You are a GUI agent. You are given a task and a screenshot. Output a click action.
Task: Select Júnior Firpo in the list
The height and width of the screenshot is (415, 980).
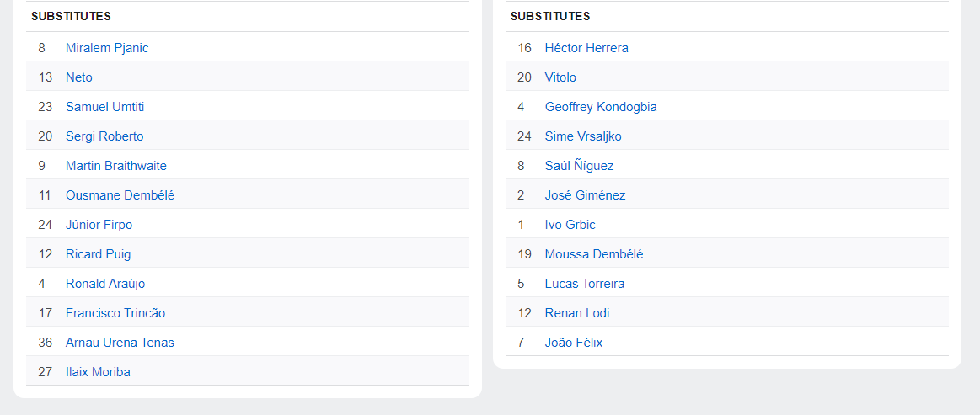click(x=99, y=225)
